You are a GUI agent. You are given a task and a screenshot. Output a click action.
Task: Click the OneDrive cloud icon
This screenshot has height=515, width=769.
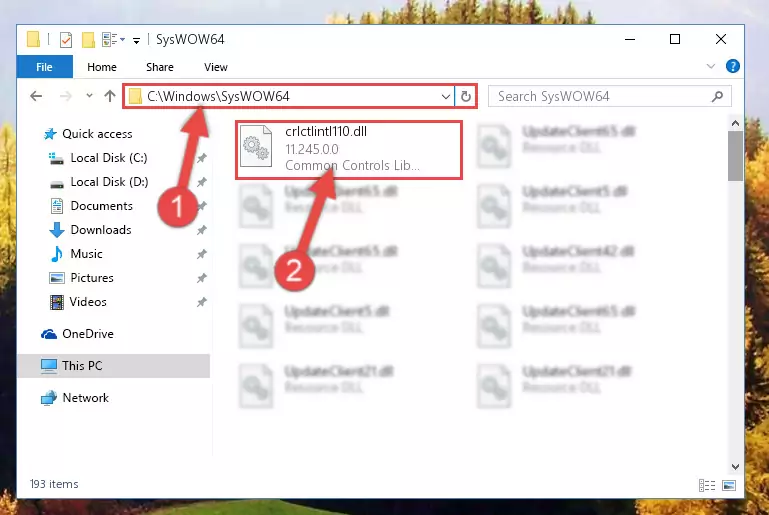click(49, 335)
